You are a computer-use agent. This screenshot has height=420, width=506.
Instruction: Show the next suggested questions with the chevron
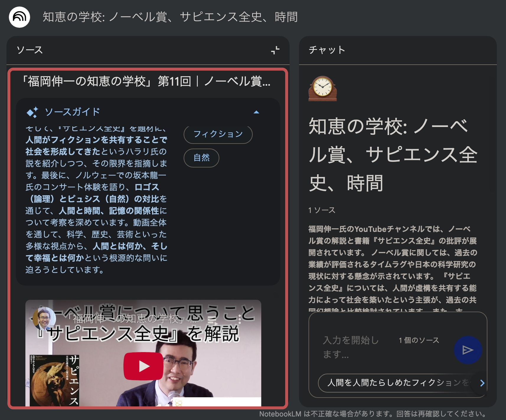click(482, 383)
